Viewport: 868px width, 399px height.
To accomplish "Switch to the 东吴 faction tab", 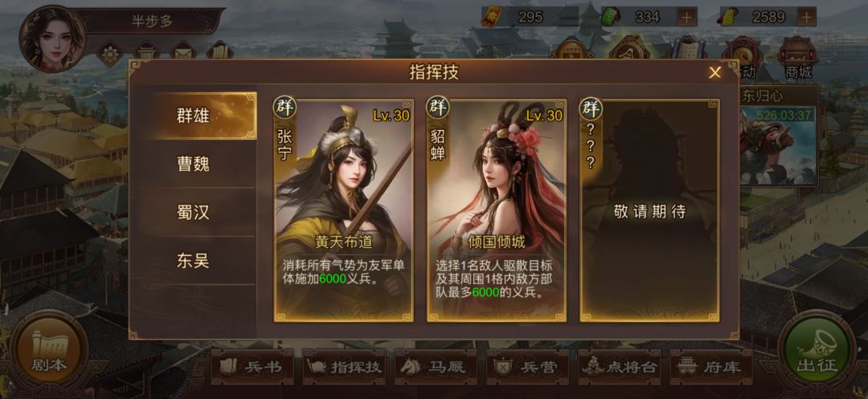I will tap(193, 260).
